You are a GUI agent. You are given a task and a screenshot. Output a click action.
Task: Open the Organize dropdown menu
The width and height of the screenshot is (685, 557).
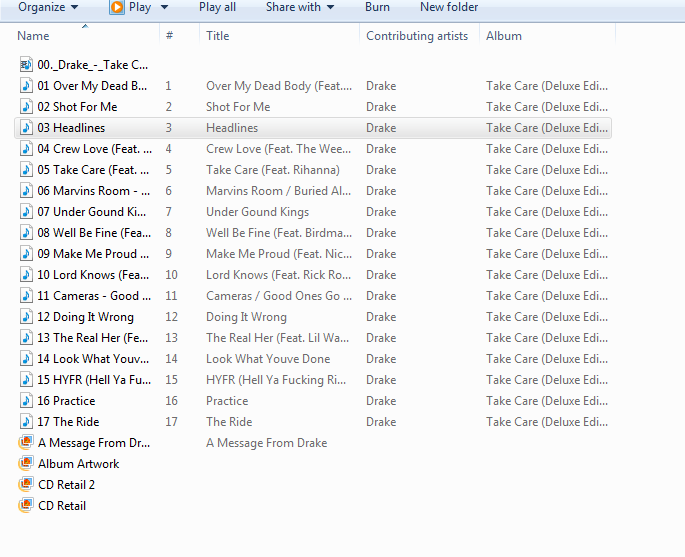click(x=48, y=7)
